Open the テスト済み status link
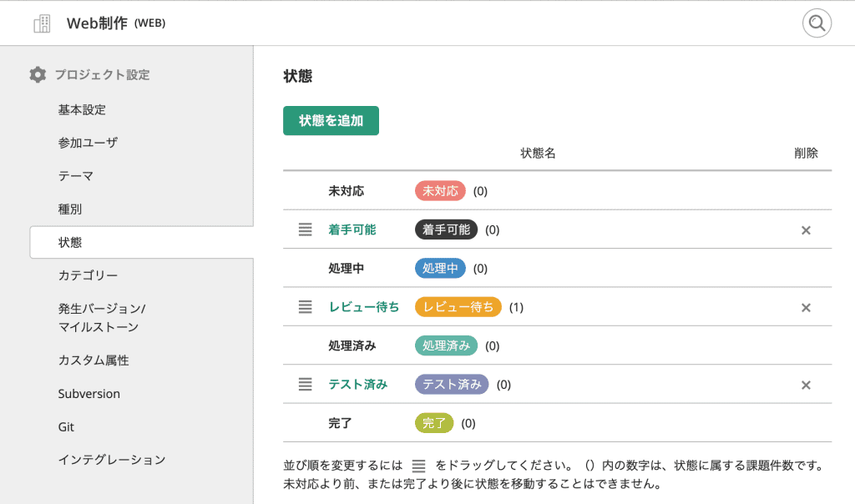The image size is (855, 504). [x=358, y=385]
